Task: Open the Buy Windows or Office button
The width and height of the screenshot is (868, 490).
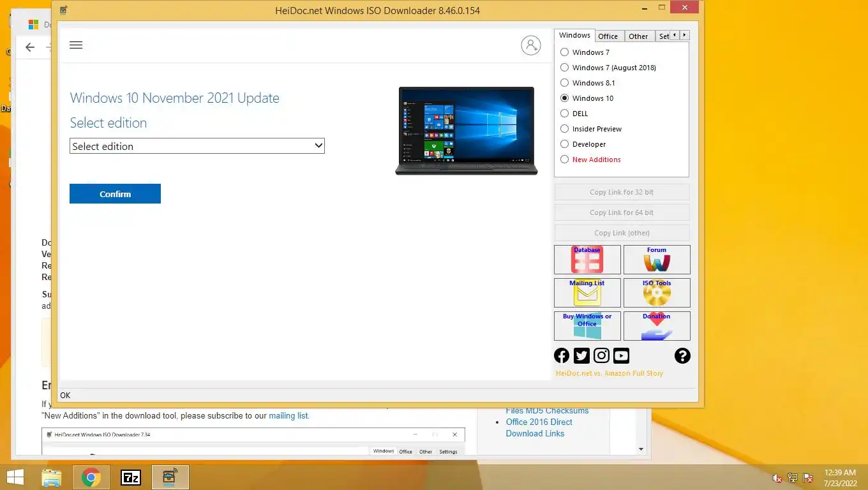Action: [587, 326]
